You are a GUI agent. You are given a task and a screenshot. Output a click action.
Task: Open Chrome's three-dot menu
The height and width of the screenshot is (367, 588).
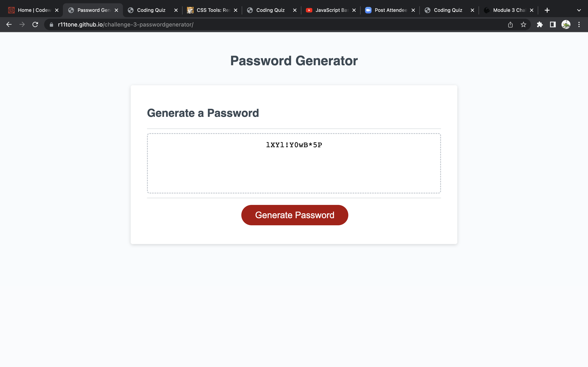579,24
